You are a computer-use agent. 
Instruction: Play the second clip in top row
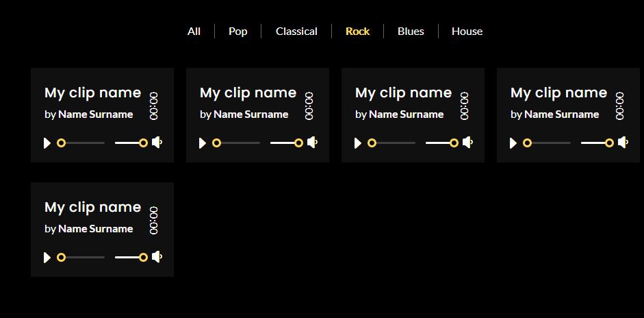203,143
